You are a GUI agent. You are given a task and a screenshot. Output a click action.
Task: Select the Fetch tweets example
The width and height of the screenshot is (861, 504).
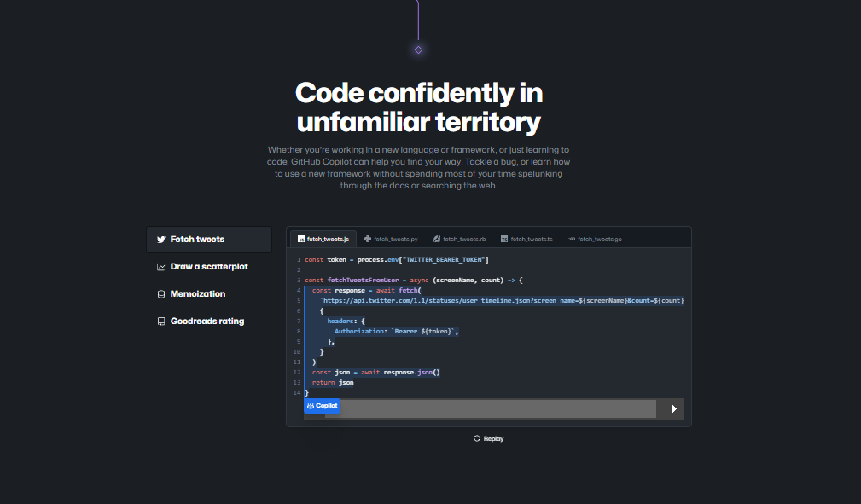(209, 240)
